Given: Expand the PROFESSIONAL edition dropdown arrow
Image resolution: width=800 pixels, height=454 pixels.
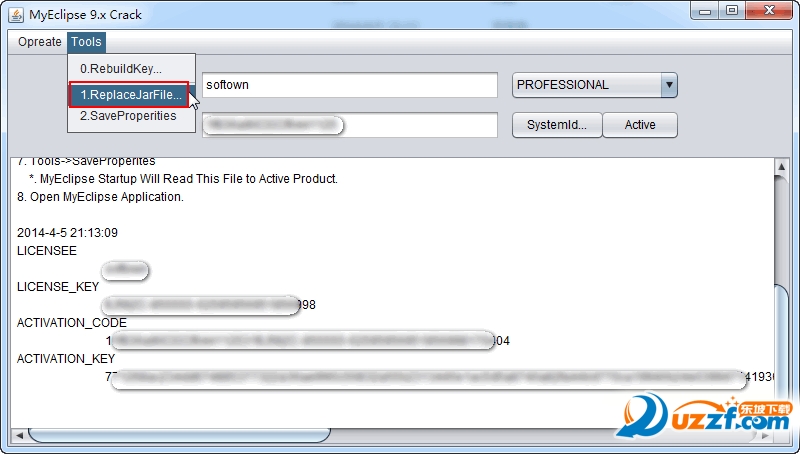Looking at the screenshot, I should point(669,85).
